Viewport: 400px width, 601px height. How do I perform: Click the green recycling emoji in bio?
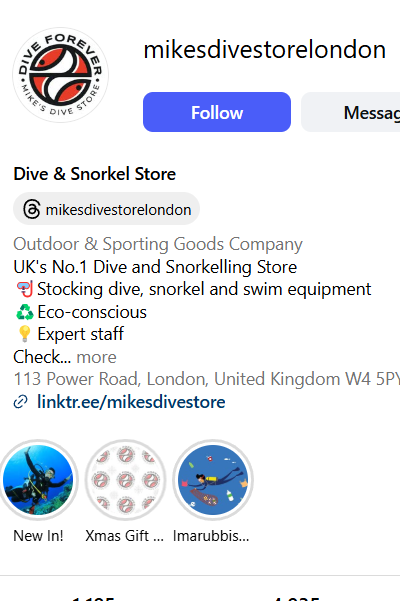tap(24, 312)
